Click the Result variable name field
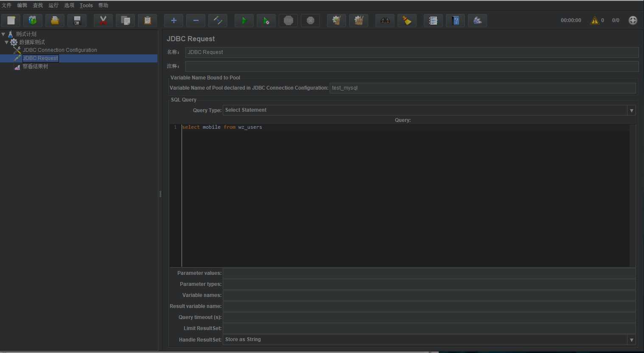The width and height of the screenshot is (644, 353). point(429,306)
